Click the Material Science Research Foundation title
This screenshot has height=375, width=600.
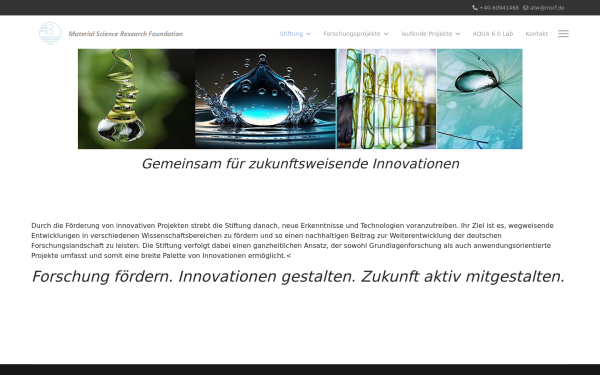pos(126,34)
